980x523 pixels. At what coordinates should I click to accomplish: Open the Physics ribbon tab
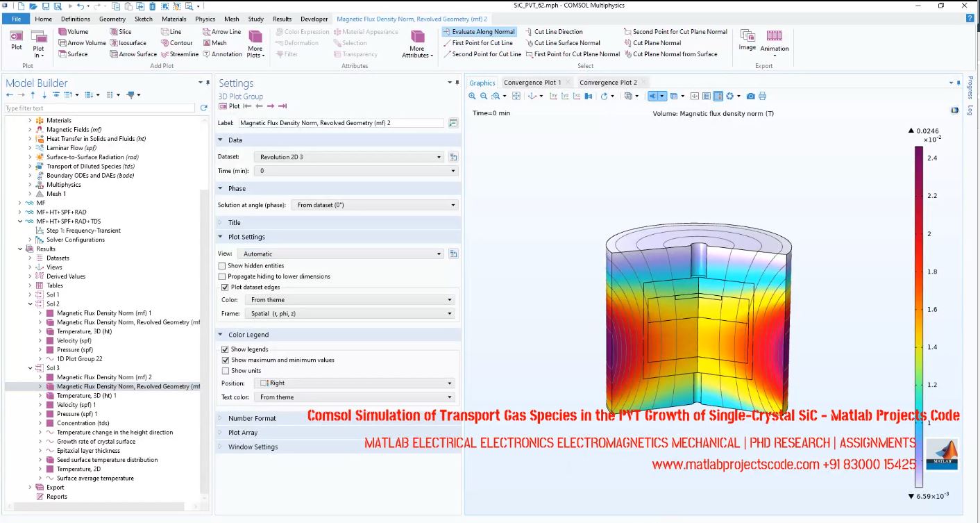tap(203, 19)
